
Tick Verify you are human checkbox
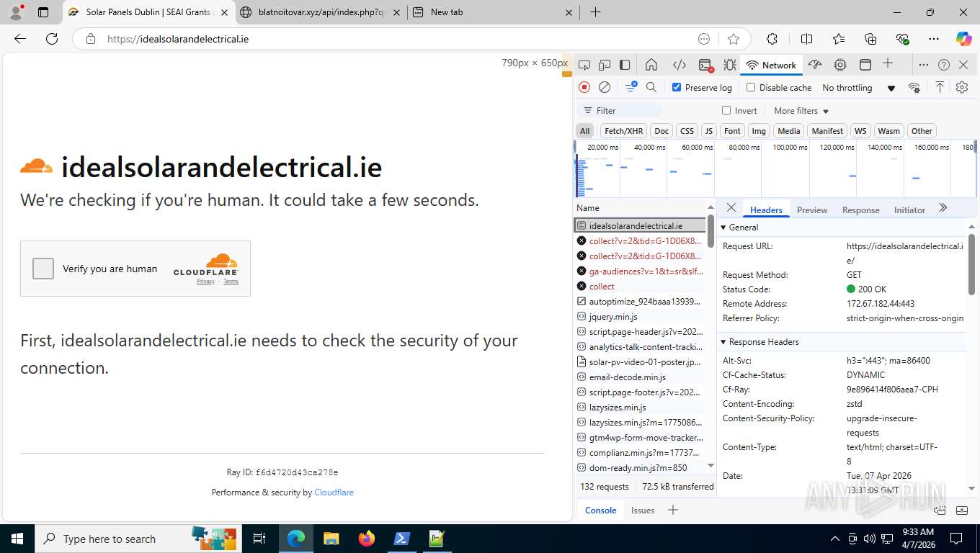coord(43,269)
